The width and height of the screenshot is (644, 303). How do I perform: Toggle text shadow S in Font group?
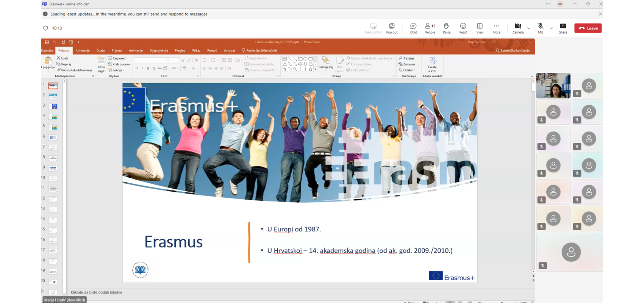point(153,68)
